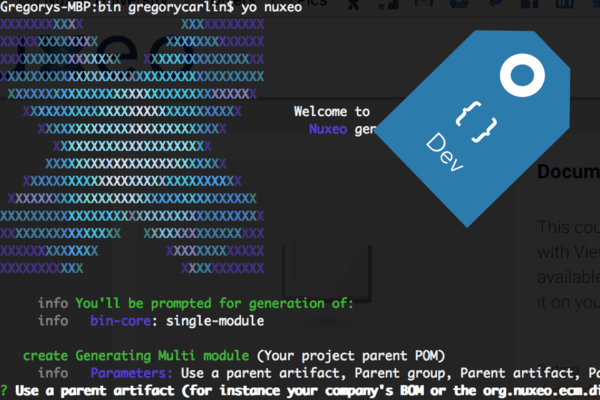Click the purple 'bin-core' module name

(121, 321)
